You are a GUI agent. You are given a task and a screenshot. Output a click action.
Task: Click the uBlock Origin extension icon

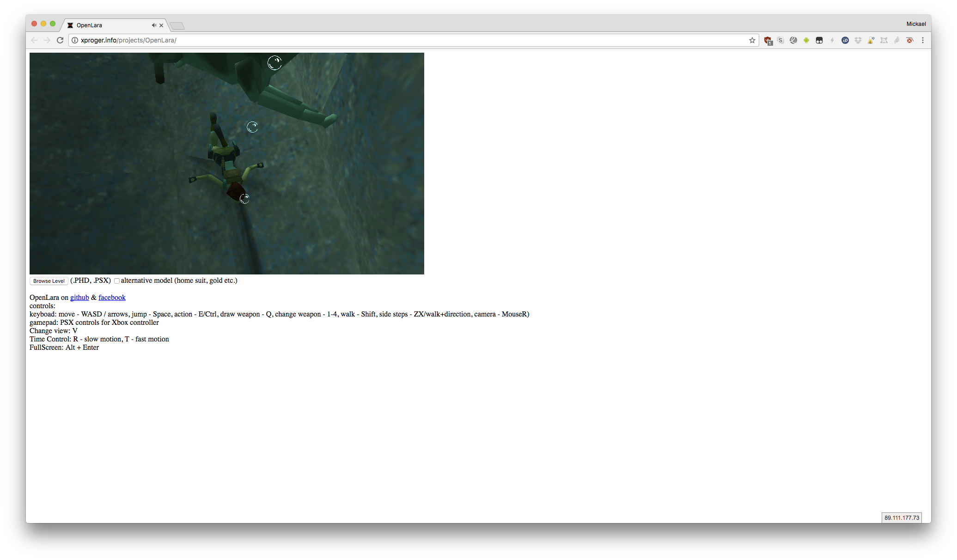tap(768, 40)
